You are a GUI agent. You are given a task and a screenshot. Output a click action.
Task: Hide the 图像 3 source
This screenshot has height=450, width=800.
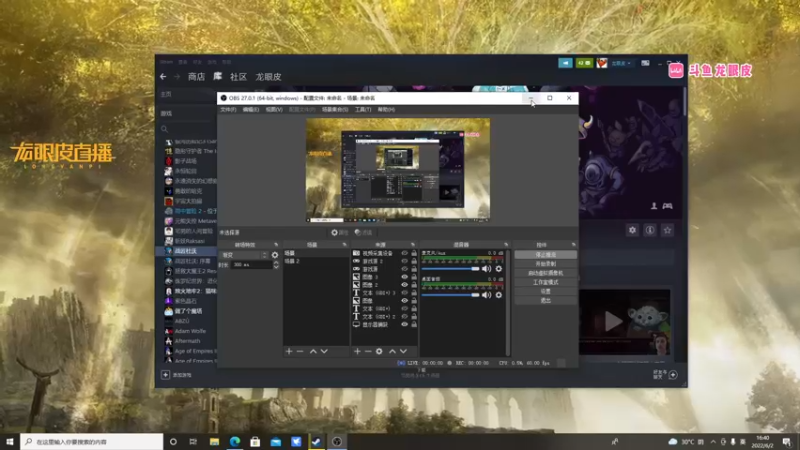click(x=405, y=277)
